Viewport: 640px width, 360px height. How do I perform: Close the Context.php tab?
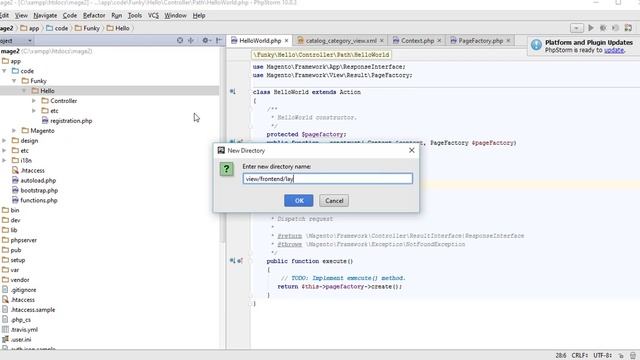click(439, 41)
